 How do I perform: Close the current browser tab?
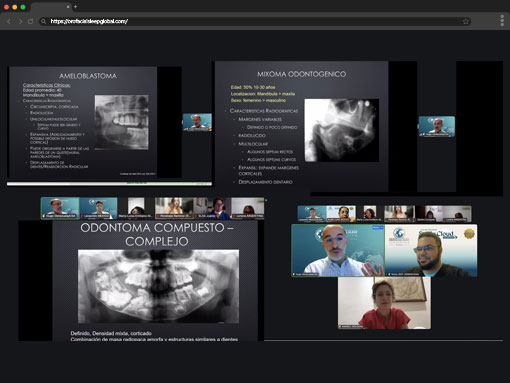tap(68, 7)
